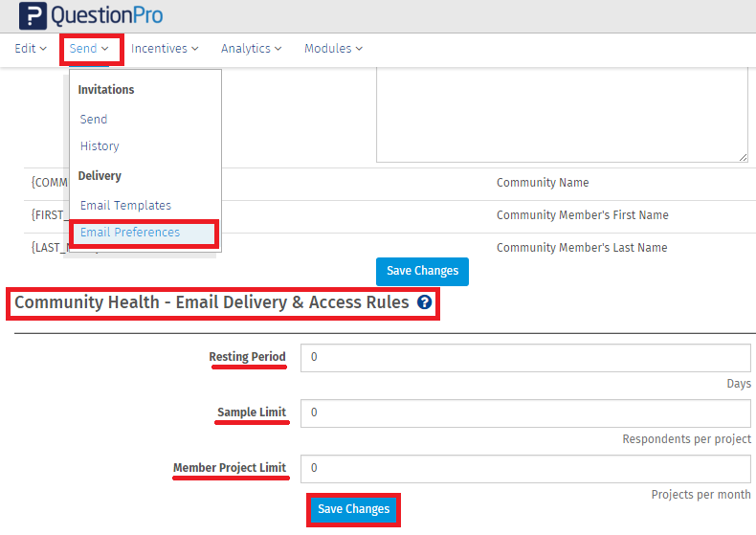The height and width of the screenshot is (535, 756).
Task: Focus the Member Project Limit field
Action: pos(525,469)
